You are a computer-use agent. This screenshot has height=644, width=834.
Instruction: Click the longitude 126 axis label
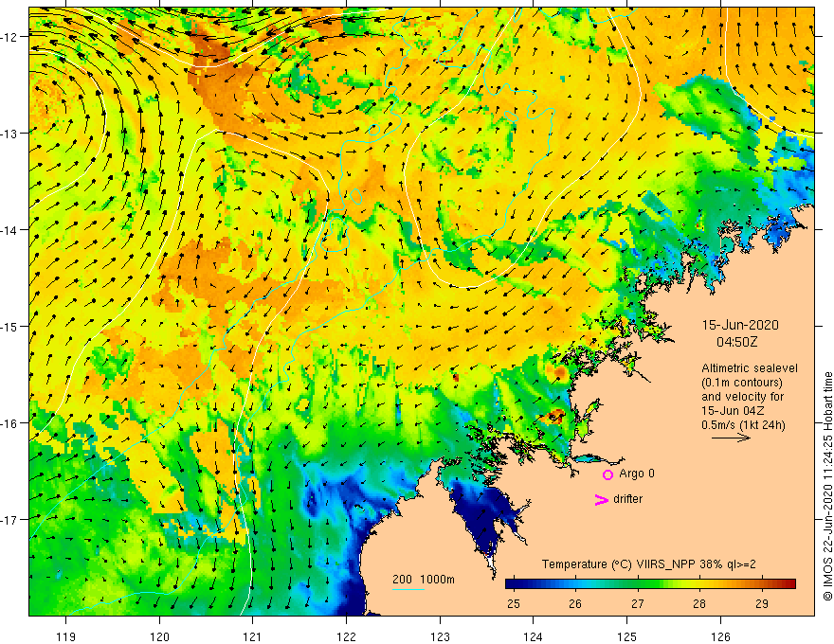pos(720,636)
